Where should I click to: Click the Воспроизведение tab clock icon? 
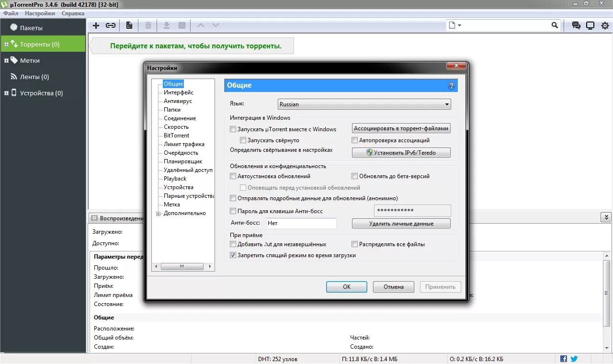(94, 218)
